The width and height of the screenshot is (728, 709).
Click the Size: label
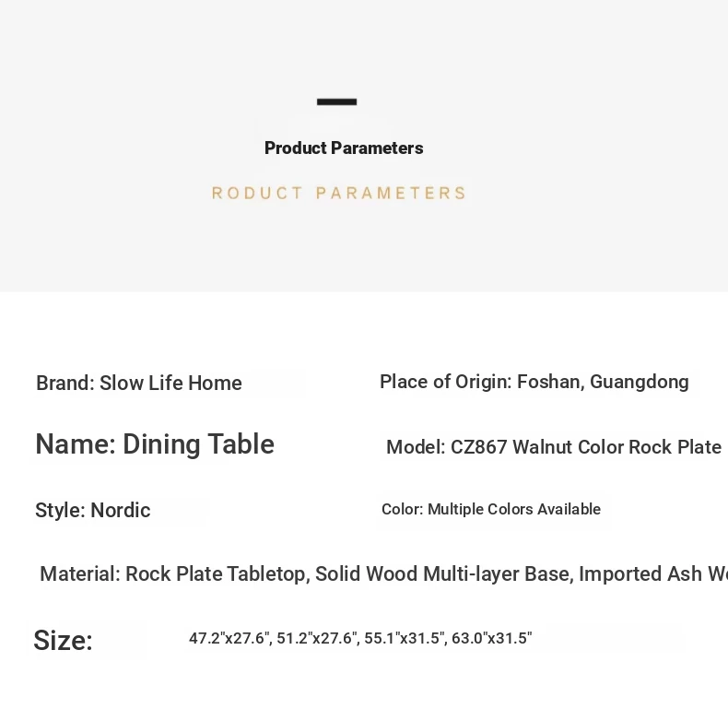point(64,640)
